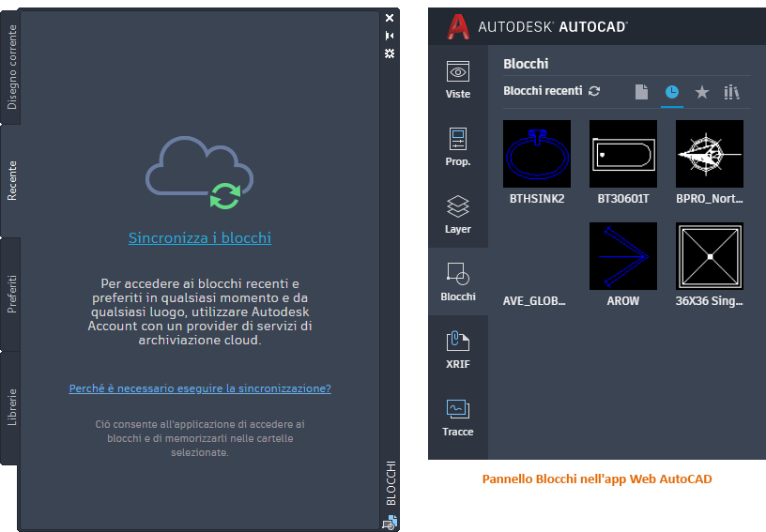Screen dimensions: 766x532
Task: Show block libraries via books icon
Action: pyautogui.click(x=731, y=92)
